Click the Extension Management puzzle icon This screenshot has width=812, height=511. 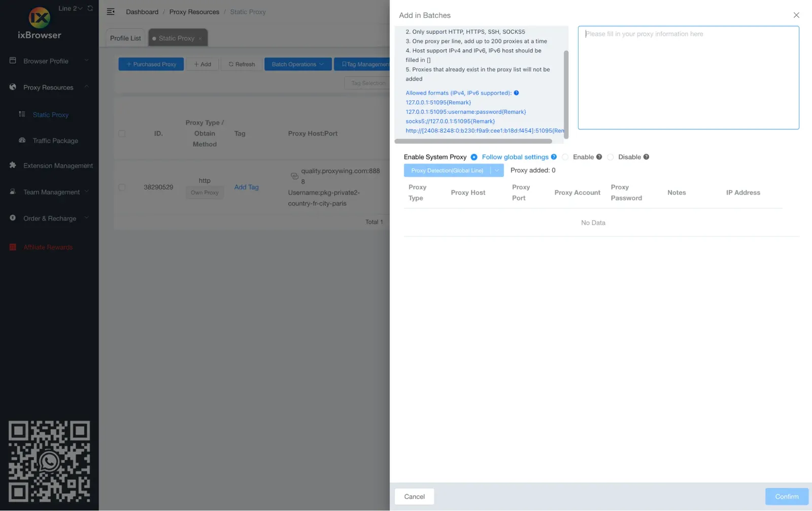coord(13,165)
